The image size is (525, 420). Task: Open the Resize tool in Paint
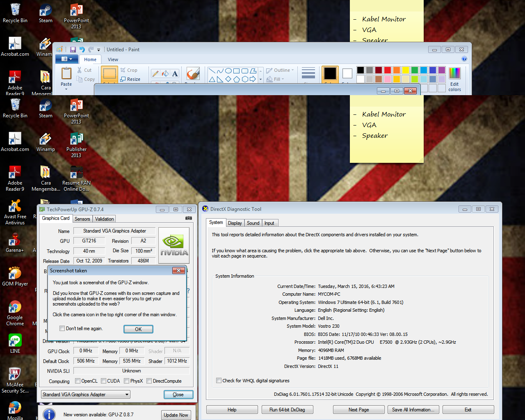[130, 79]
